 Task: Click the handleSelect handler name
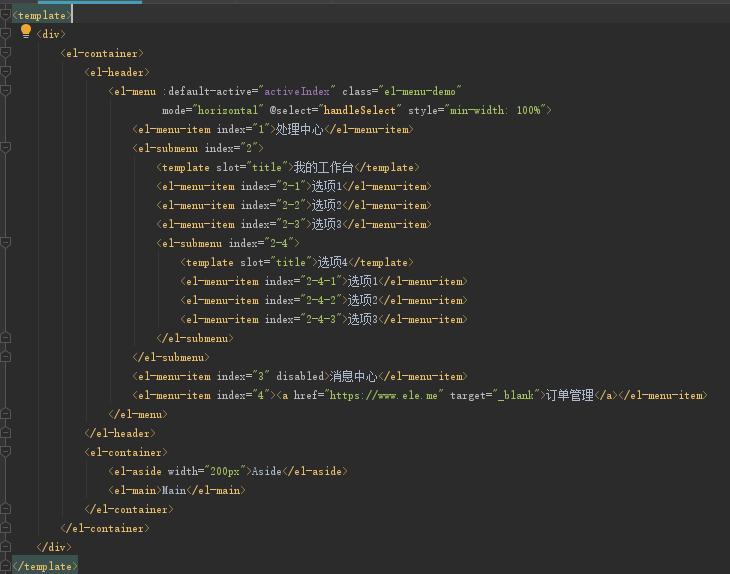[359, 110]
